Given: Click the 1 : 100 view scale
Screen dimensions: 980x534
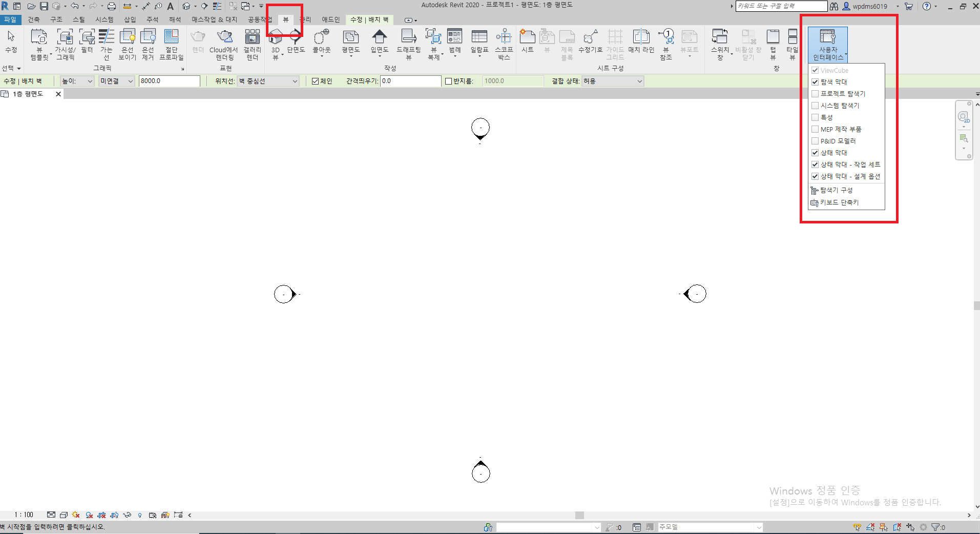Looking at the screenshot, I should (24, 515).
